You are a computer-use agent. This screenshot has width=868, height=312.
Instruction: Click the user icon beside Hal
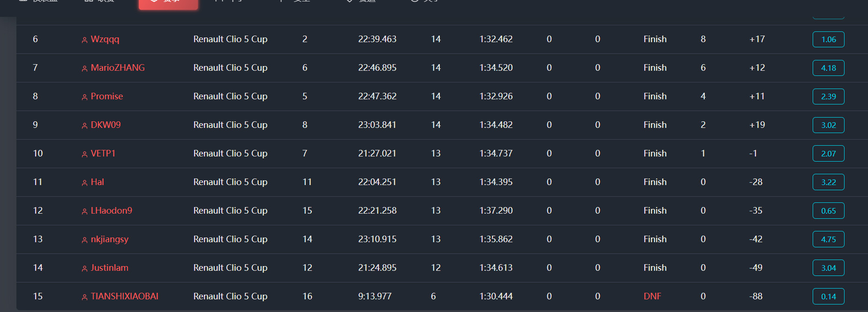tap(84, 183)
